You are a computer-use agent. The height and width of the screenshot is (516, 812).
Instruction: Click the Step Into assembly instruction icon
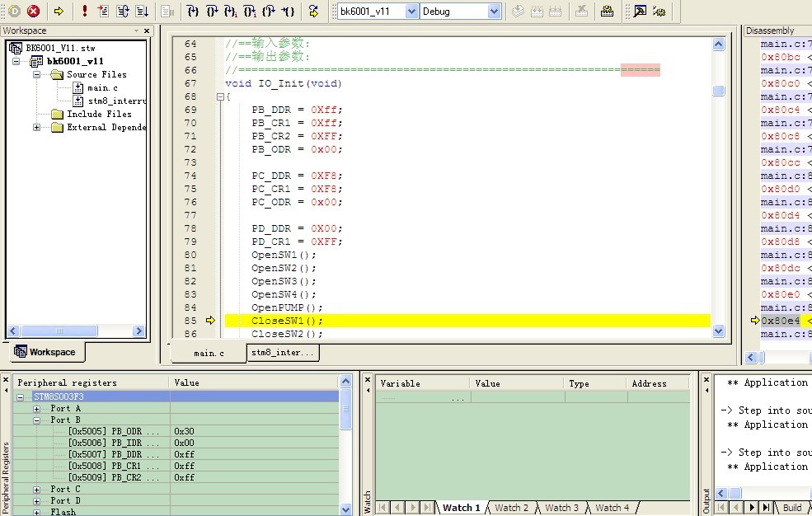tap(231, 11)
